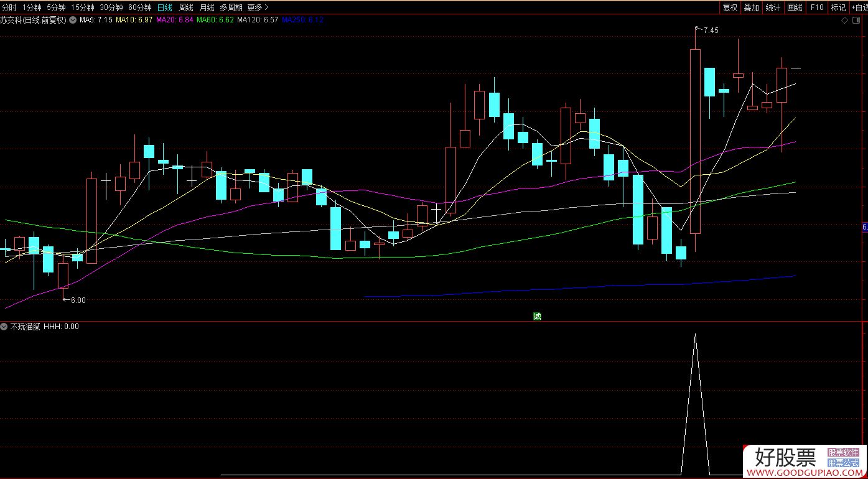Click the diamond icon above the chart
Screen dimensions: 868x479
(844, 21)
